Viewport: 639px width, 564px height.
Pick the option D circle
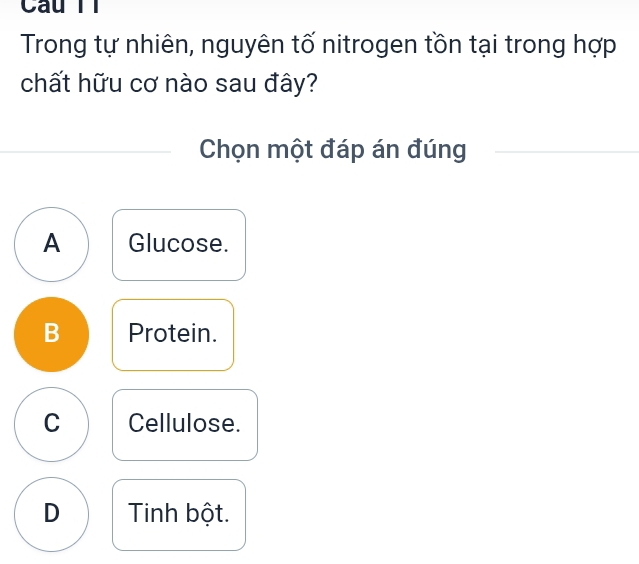click(52, 514)
